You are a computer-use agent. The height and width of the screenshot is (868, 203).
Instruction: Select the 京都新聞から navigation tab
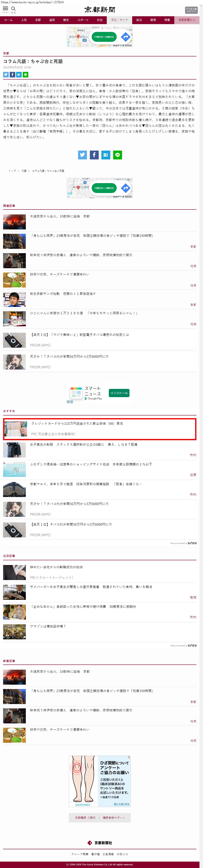[x=187, y=20]
